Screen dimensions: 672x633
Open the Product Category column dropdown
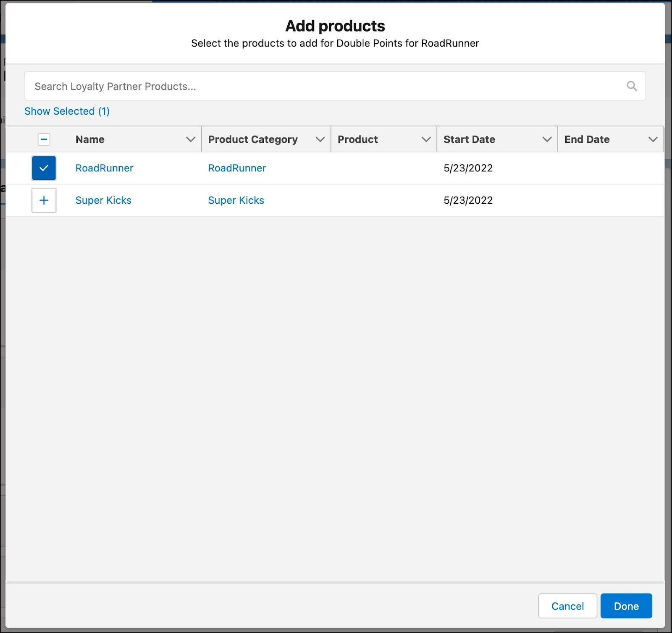pos(320,139)
